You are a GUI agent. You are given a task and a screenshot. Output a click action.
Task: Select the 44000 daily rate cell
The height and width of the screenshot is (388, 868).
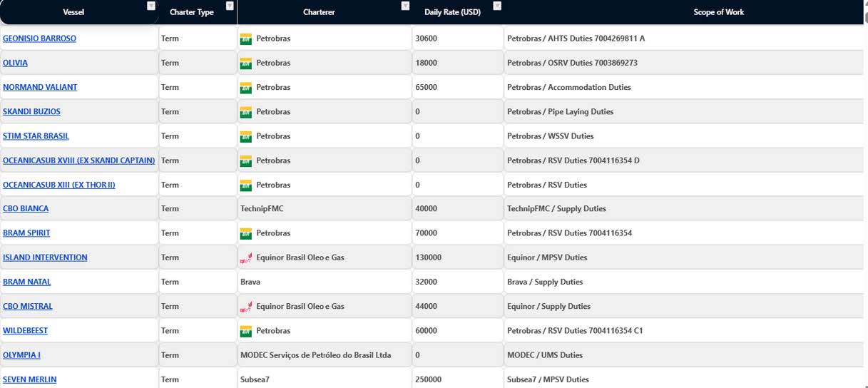[x=458, y=306]
